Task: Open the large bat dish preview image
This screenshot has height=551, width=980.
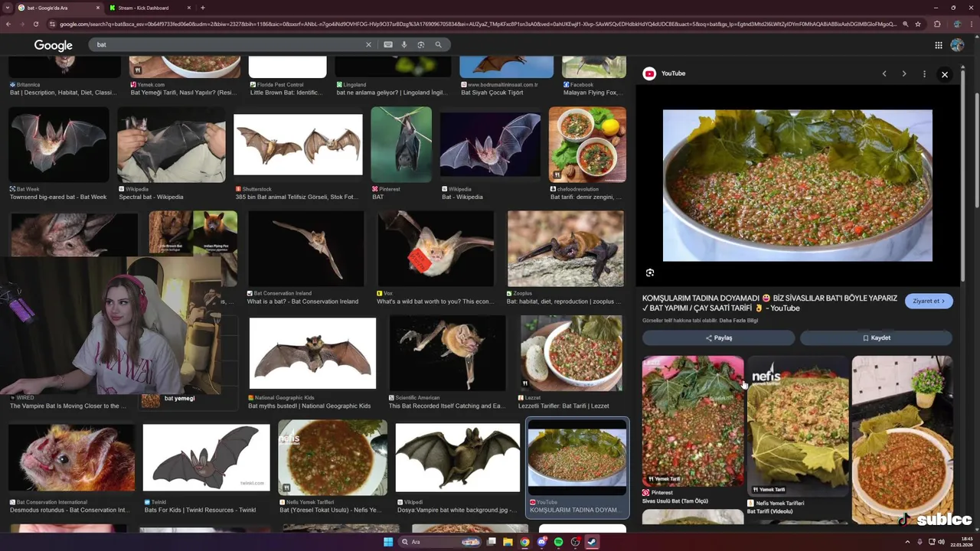Action: [798, 185]
